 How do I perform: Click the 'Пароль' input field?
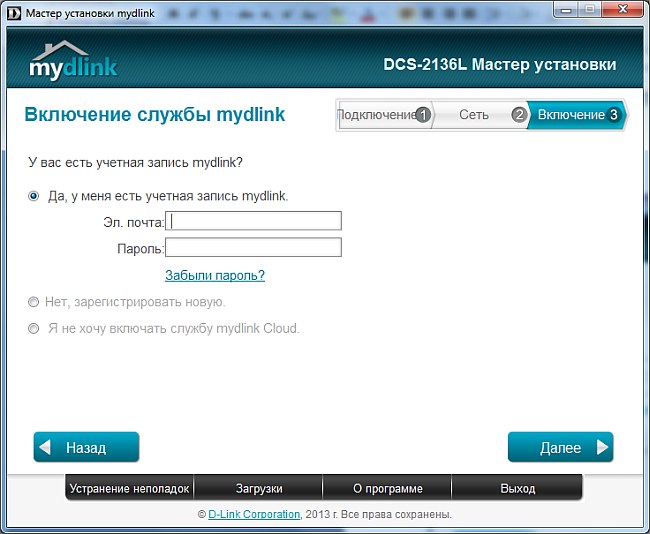click(x=254, y=247)
